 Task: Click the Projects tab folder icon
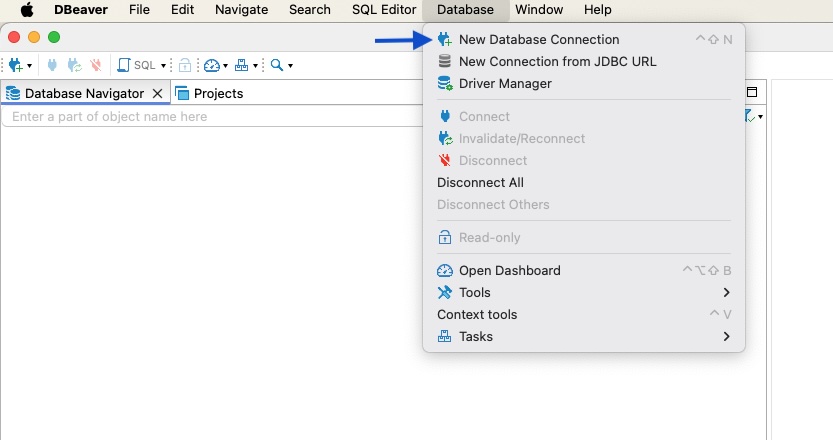[x=182, y=94]
